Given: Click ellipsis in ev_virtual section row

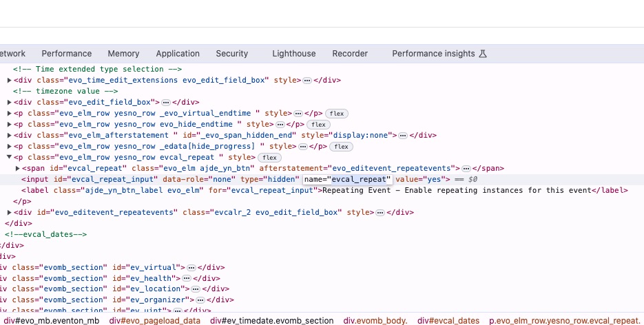Looking at the screenshot, I should coord(191,268).
